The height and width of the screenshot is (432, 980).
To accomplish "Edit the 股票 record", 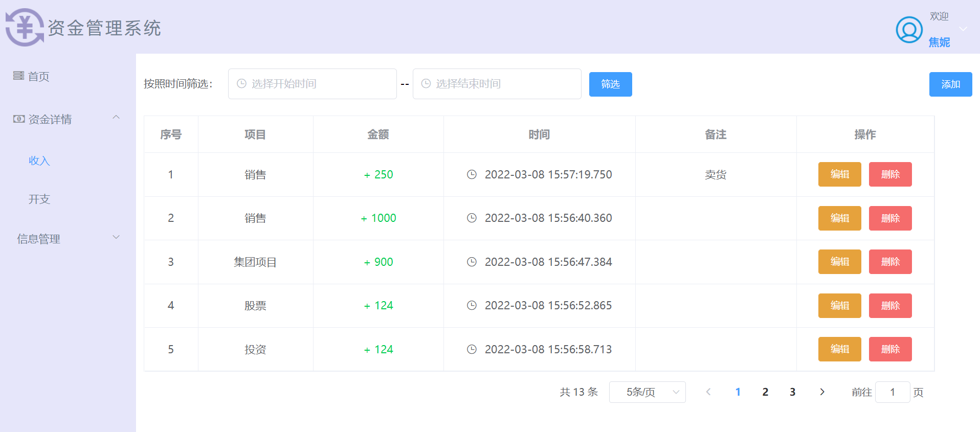I will pos(839,306).
